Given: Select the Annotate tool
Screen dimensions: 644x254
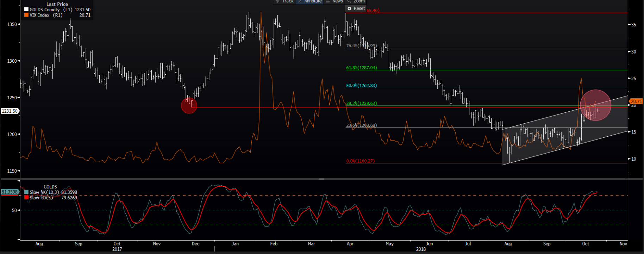Looking at the screenshot, I should click(310, 1).
